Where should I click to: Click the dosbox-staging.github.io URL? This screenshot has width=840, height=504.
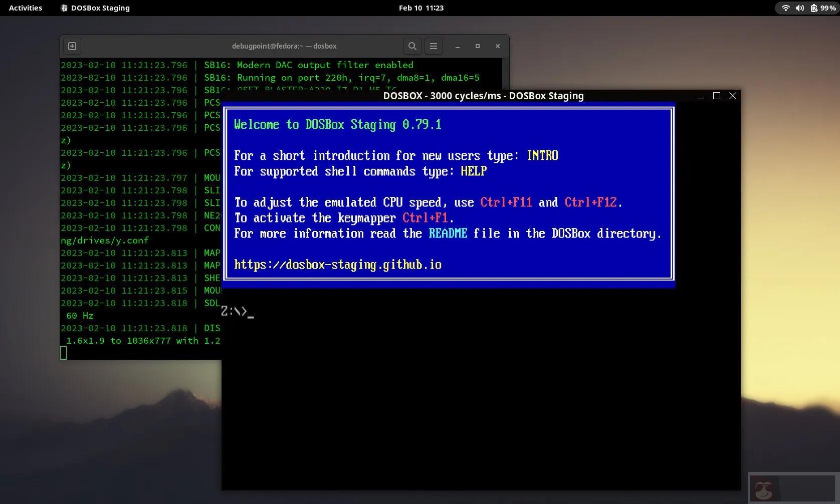pyautogui.click(x=338, y=265)
